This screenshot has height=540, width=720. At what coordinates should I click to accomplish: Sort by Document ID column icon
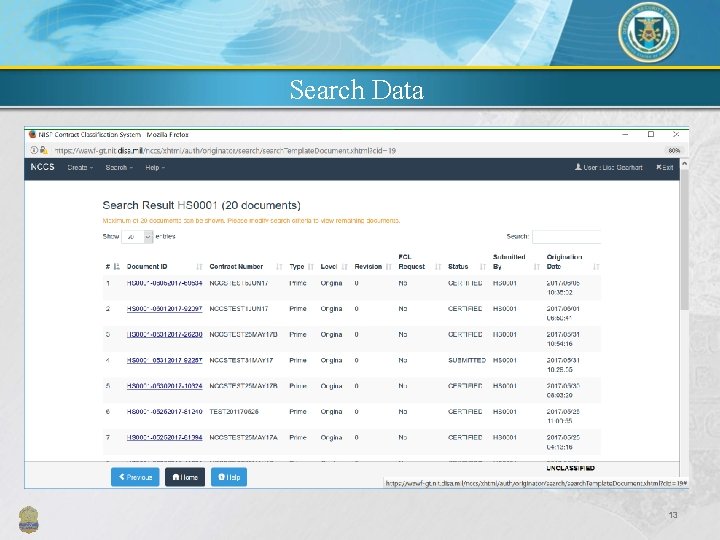(199, 267)
